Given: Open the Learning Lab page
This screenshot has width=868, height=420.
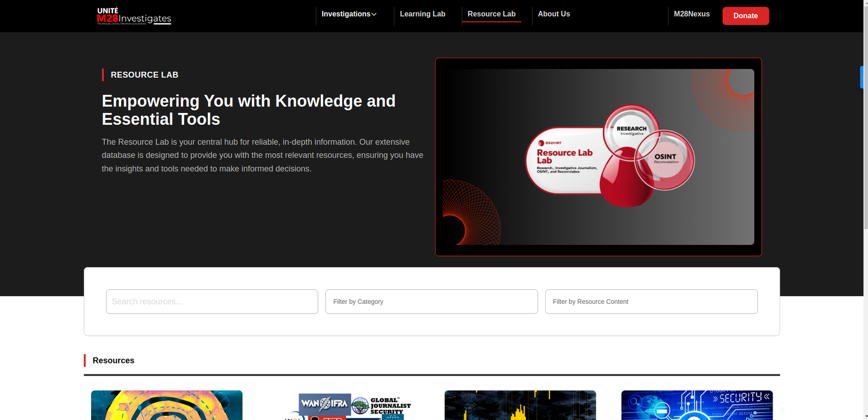Looking at the screenshot, I should coord(422,14).
